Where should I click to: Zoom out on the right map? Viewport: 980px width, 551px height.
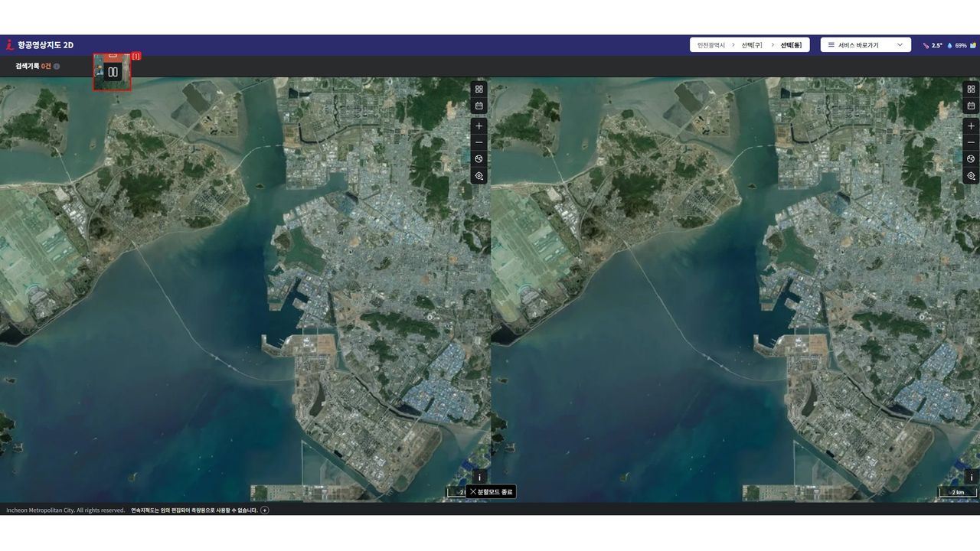[x=971, y=142]
